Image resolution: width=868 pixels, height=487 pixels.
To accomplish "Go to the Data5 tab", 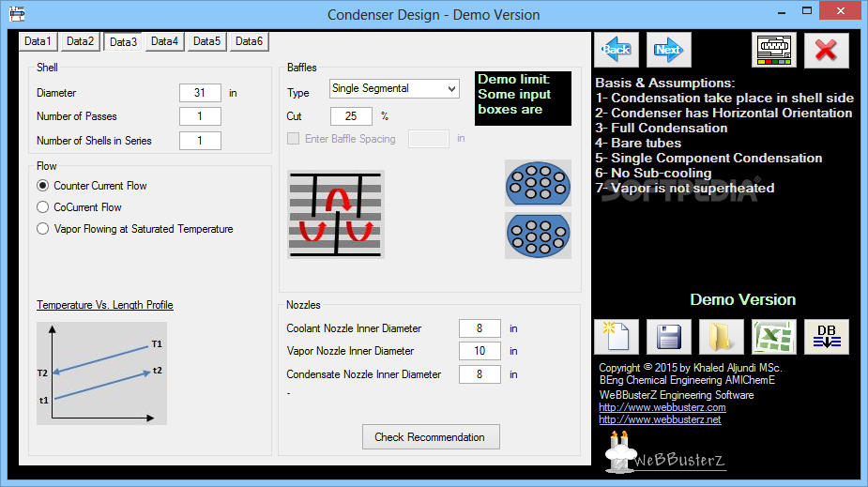I will click(206, 41).
